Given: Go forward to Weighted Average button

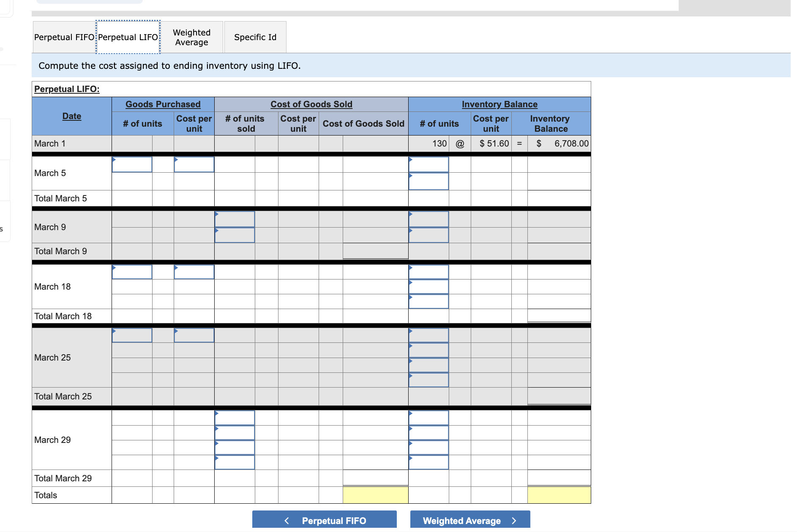Looking at the screenshot, I should (470, 520).
